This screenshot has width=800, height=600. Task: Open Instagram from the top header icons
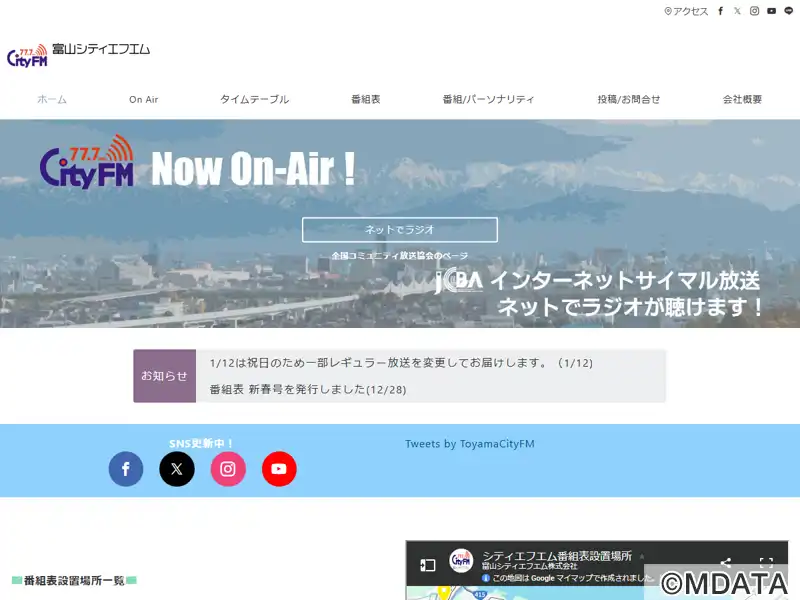click(x=754, y=11)
